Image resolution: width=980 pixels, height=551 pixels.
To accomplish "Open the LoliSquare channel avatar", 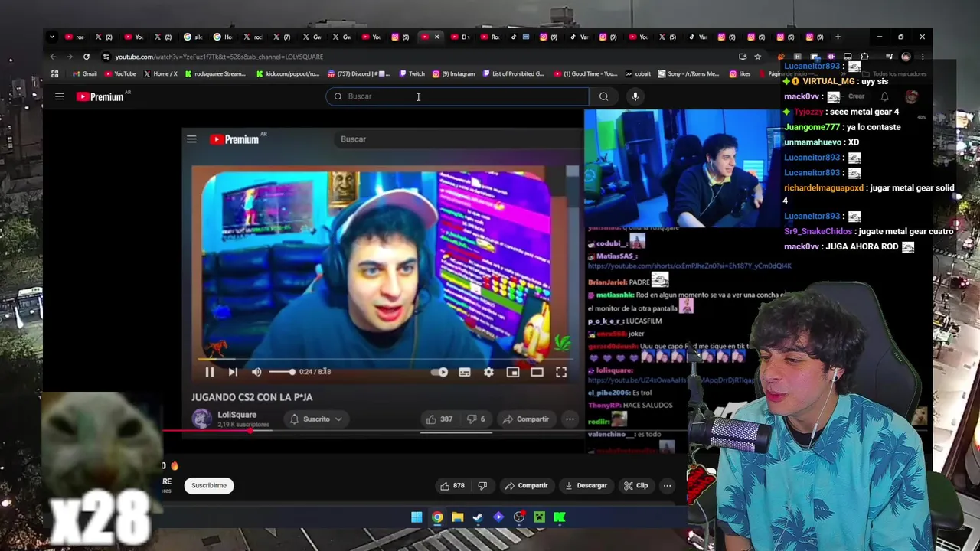I will pos(201,419).
